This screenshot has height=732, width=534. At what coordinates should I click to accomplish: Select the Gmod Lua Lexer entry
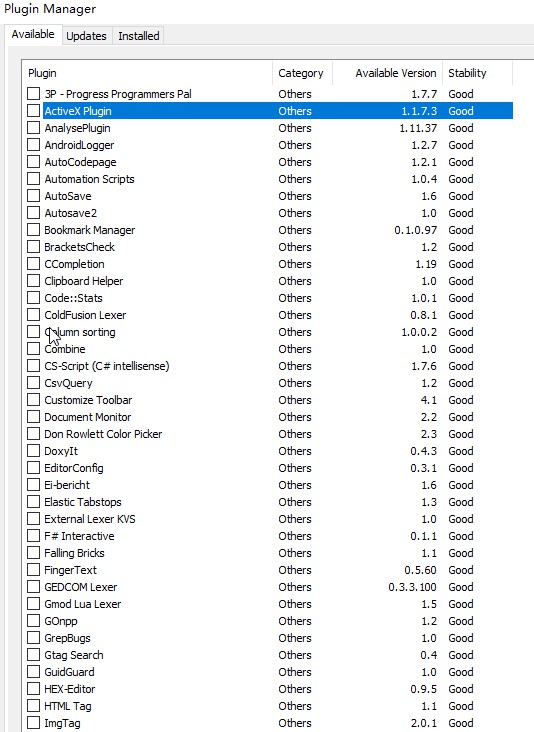click(x=83, y=604)
